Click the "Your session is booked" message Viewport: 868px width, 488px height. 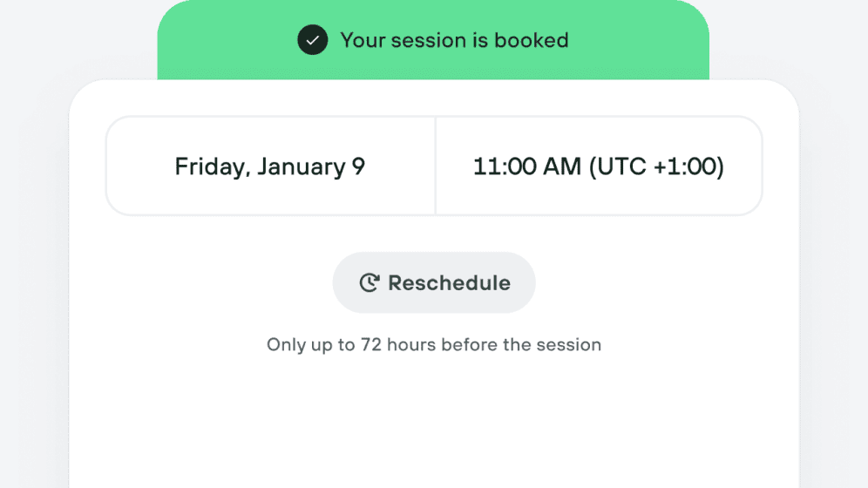click(454, 40)
